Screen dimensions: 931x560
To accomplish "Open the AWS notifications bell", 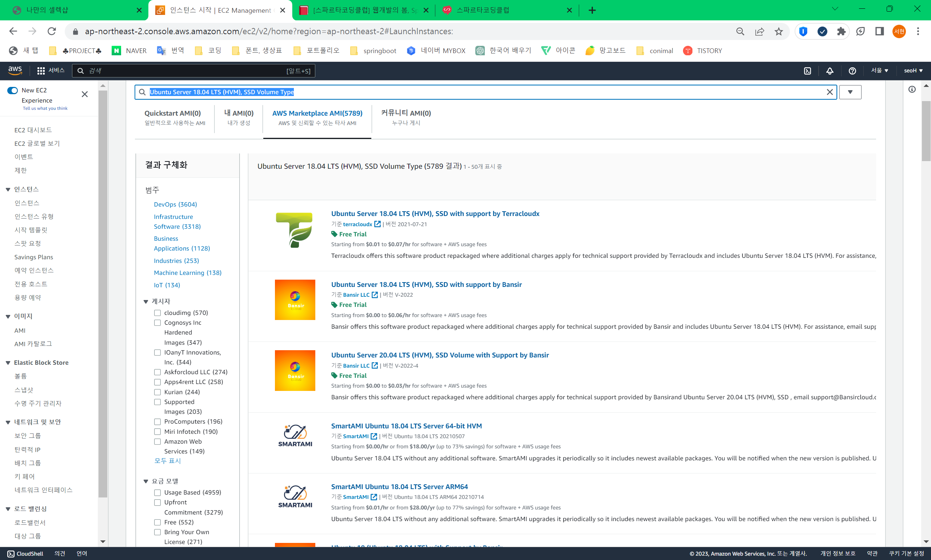I will [x=830, y=71].
